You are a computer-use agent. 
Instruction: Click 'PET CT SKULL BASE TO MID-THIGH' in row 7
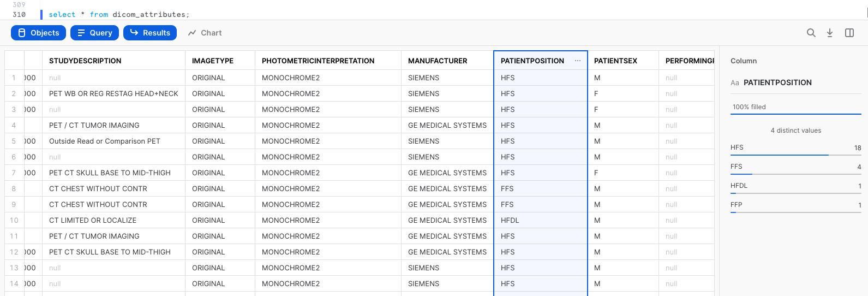point(113,173)
